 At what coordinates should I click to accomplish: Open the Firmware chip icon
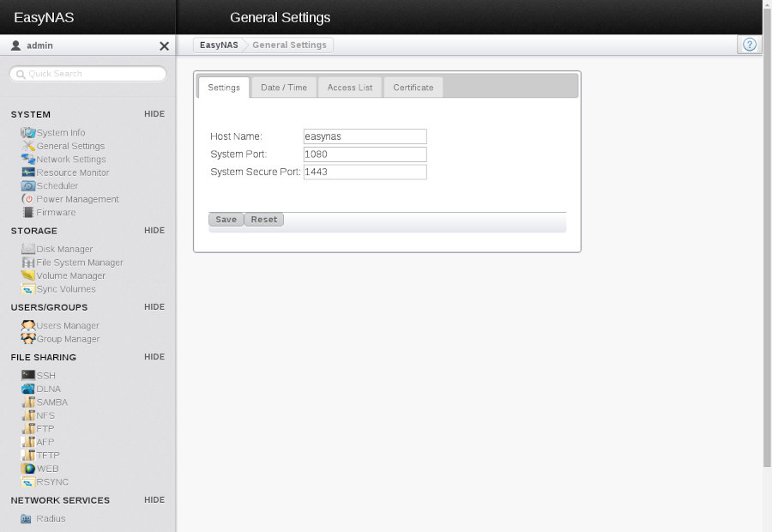28,212
